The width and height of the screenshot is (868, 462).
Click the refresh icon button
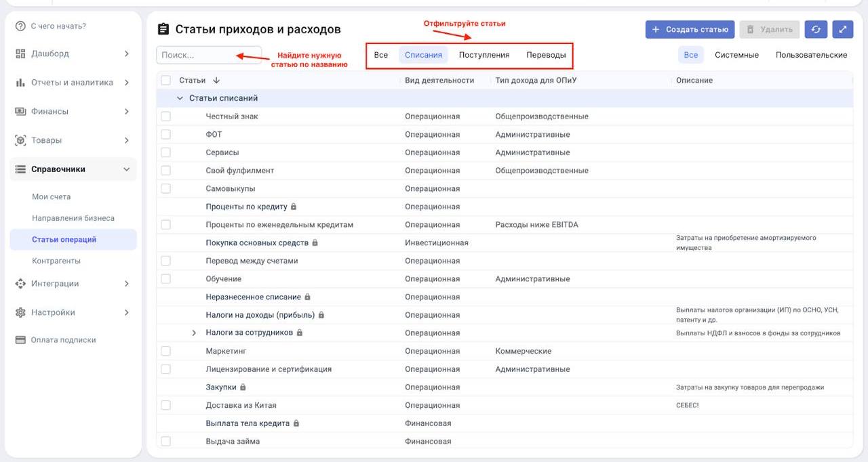[816, 29]
